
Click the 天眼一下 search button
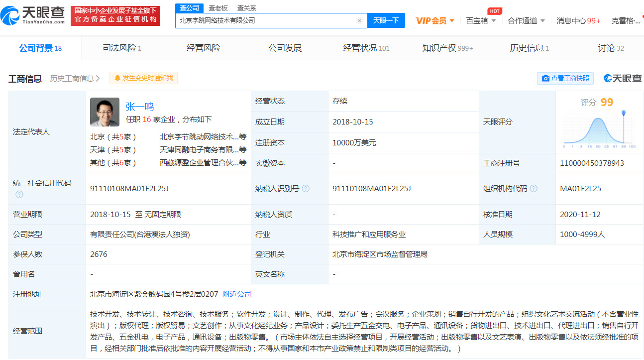(386, 20)
